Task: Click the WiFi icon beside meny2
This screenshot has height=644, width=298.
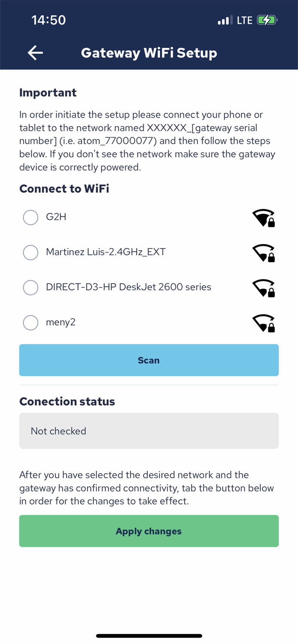Action: (264, 323)
